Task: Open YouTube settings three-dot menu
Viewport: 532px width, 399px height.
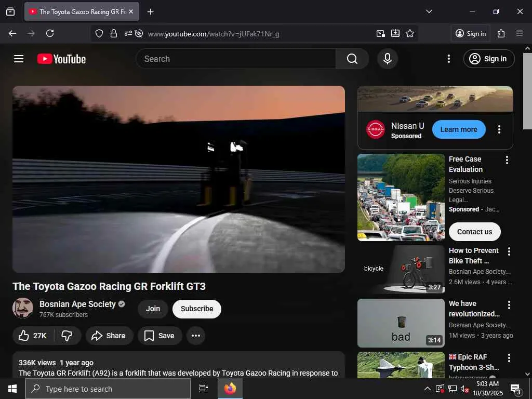Action: point(448,59)
